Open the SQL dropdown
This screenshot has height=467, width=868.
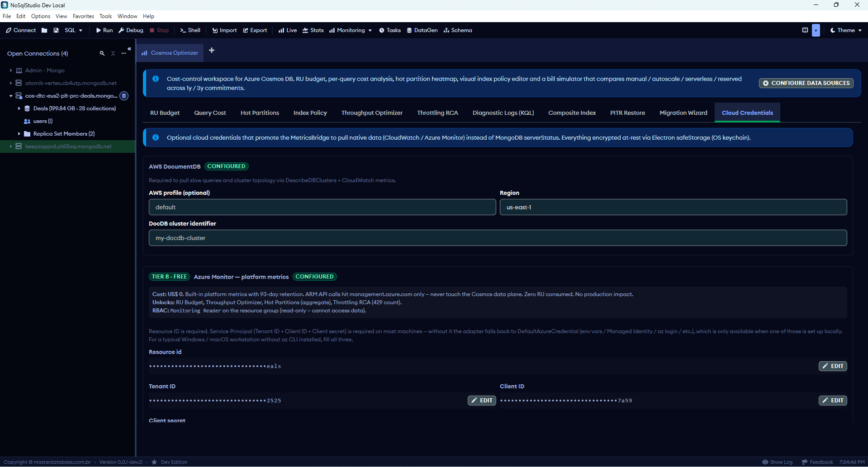(x=73, y=30)
